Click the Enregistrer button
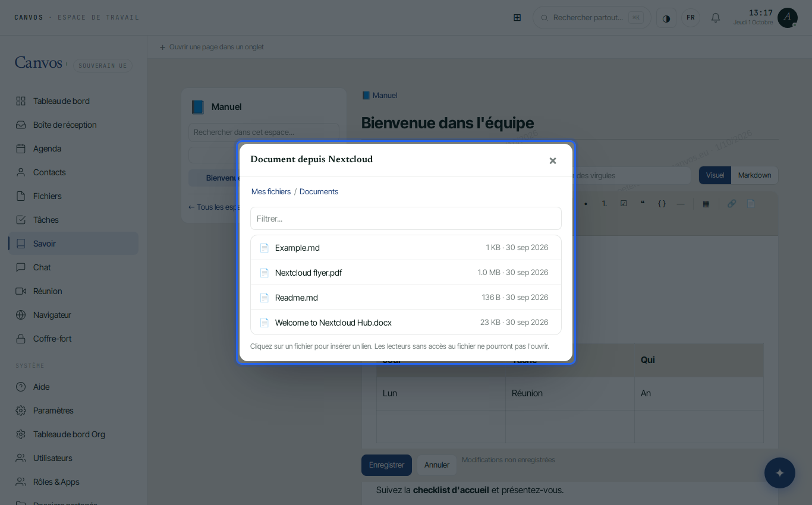 386,465
